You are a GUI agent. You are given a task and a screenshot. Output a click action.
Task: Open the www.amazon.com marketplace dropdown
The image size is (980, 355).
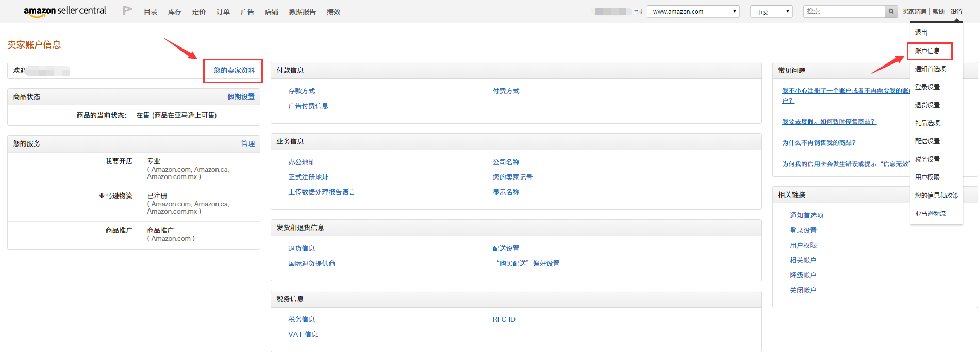694,11
